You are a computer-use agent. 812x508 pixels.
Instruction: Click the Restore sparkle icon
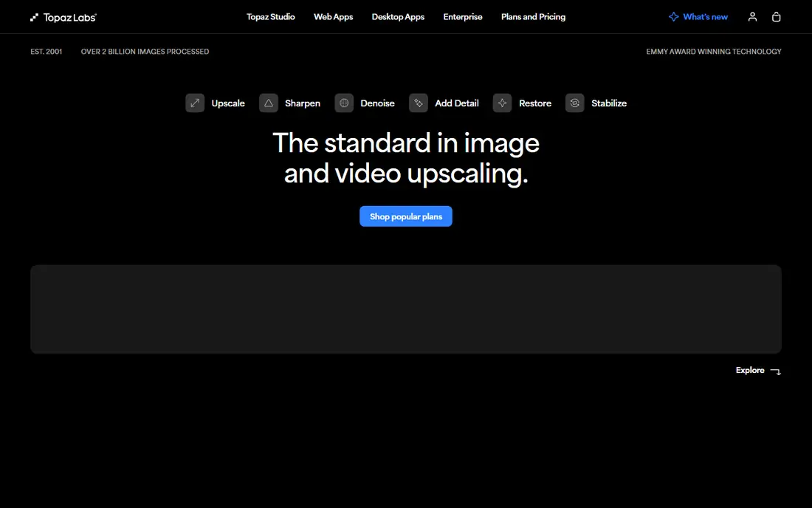click(x=502, y=103)
